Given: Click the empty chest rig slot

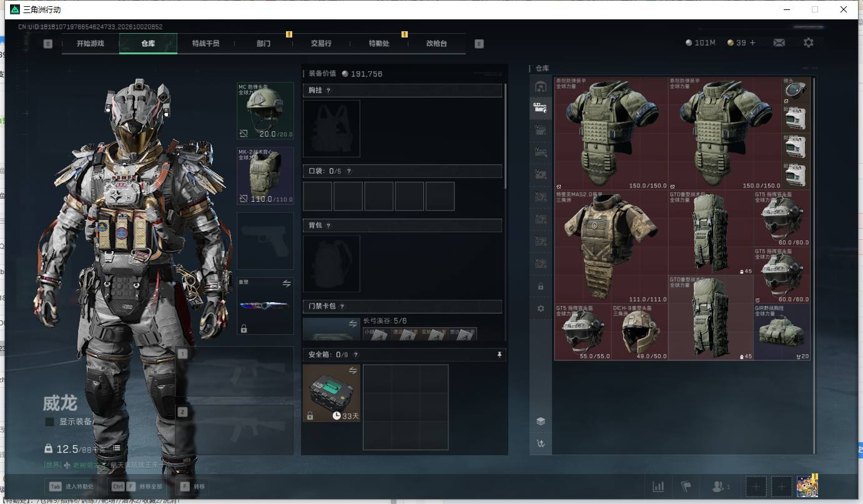Looking at the screenshot, I should (x=332, y=129).
